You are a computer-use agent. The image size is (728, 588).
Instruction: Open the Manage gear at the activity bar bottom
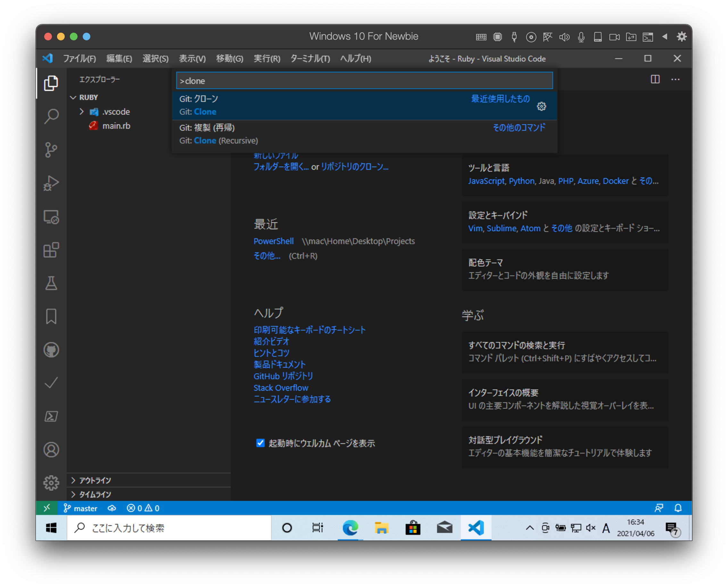pos(52,482)
